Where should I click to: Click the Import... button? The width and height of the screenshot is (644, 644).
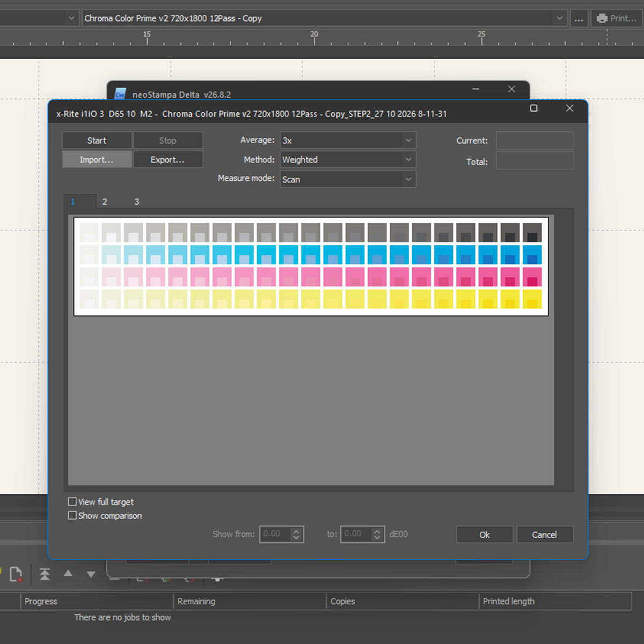[x=97, y=160]
